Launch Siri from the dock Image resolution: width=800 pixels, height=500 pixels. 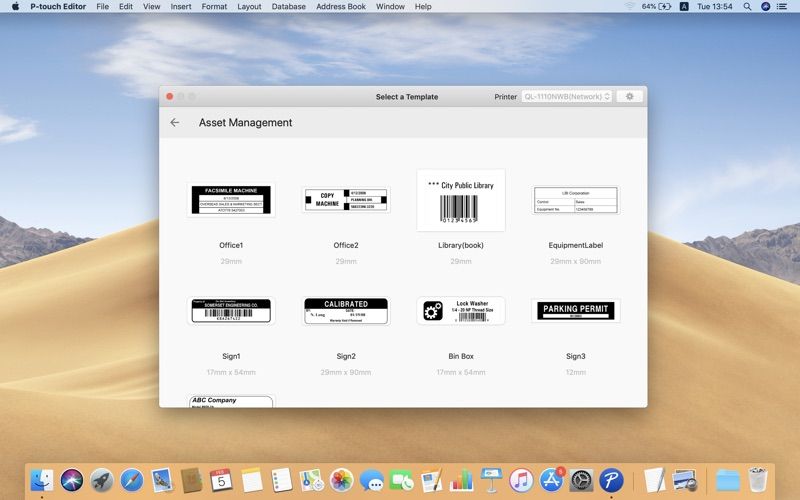[72, 480]
